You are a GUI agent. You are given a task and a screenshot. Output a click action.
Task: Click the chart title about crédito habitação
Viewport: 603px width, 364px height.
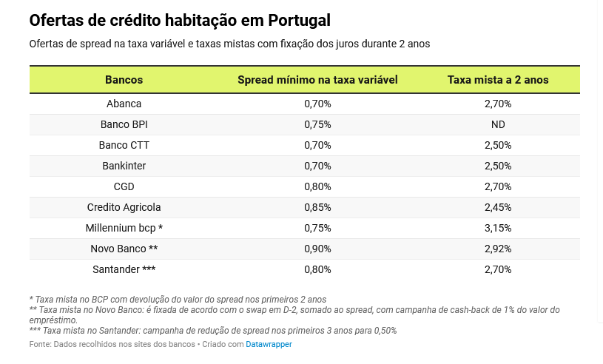coord(180,20)
